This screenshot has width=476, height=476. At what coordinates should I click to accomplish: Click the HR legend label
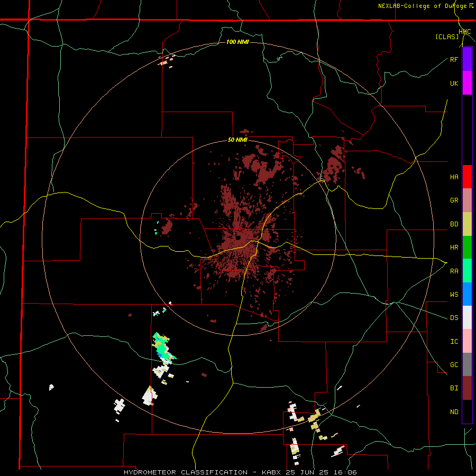pyautogui.click(x=454, y=248)
